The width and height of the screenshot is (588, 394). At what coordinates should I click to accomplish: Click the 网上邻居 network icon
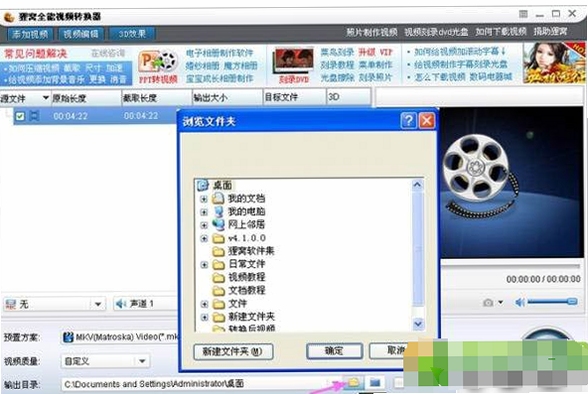point(218,225)
